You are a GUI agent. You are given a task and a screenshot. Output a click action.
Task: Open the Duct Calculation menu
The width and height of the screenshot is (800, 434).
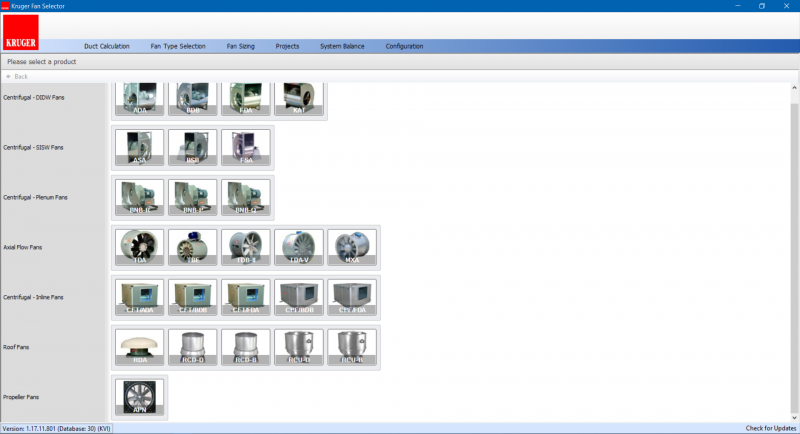107,46
